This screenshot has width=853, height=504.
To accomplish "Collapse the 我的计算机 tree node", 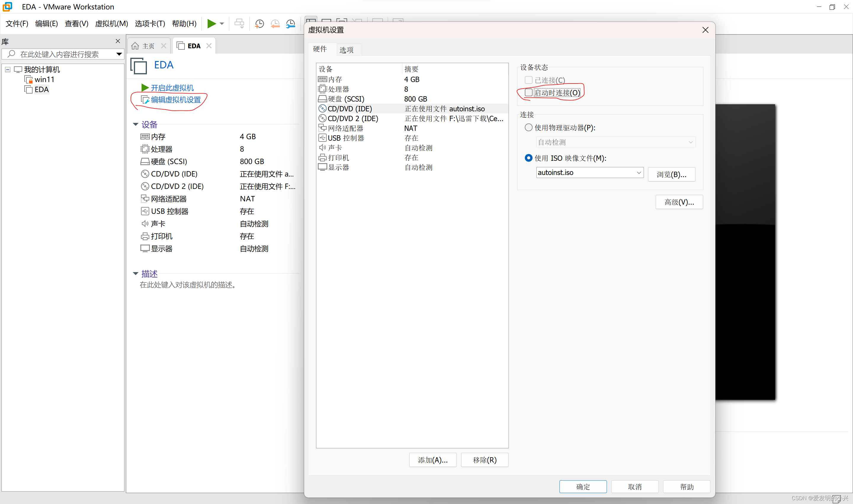I will point(7,70).
